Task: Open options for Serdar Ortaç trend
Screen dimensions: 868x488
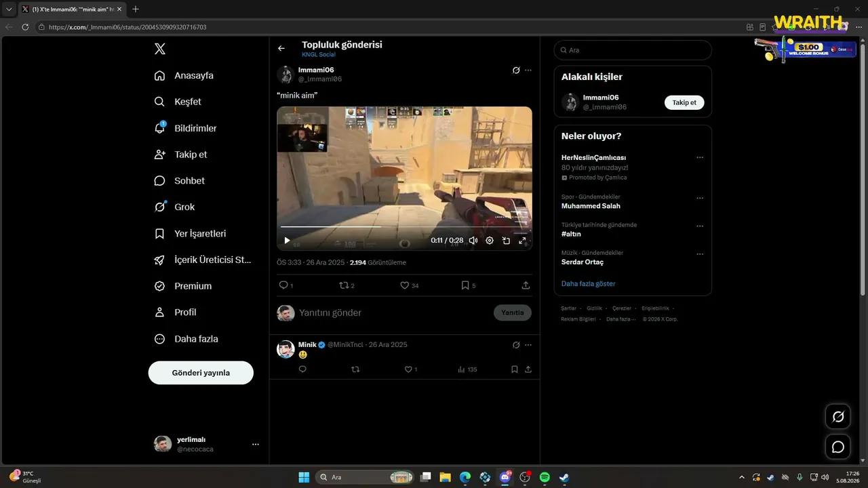Action: (700, 253)
